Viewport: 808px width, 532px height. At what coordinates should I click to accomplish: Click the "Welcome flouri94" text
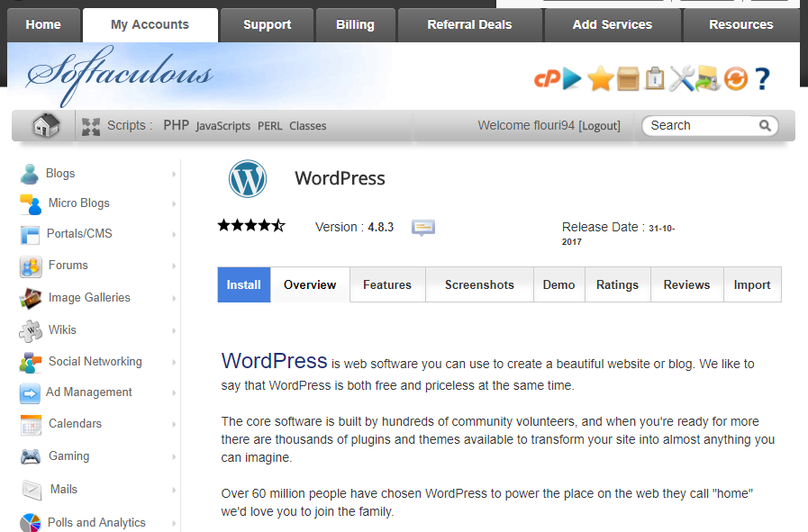(526, 126)
